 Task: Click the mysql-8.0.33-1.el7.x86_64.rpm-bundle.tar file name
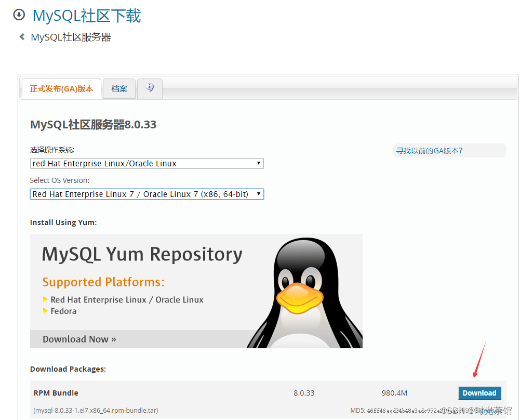[x=96, y=410]
